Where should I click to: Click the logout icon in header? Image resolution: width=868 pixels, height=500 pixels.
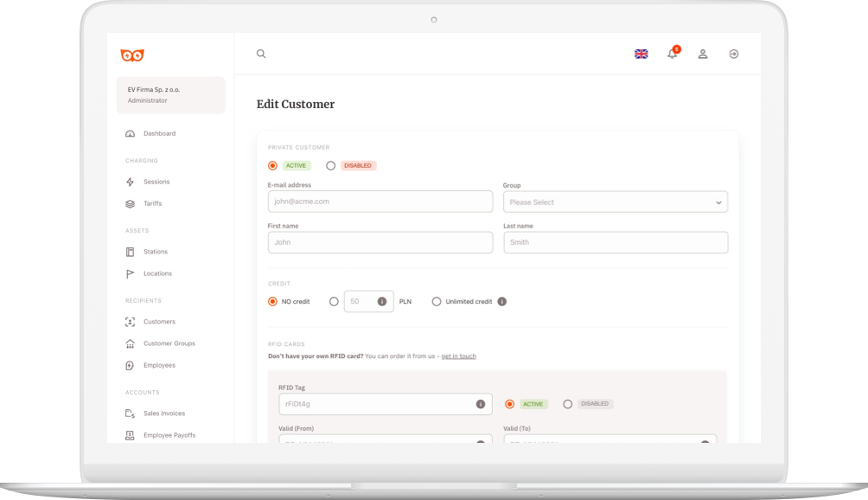[x=733, y=54]
